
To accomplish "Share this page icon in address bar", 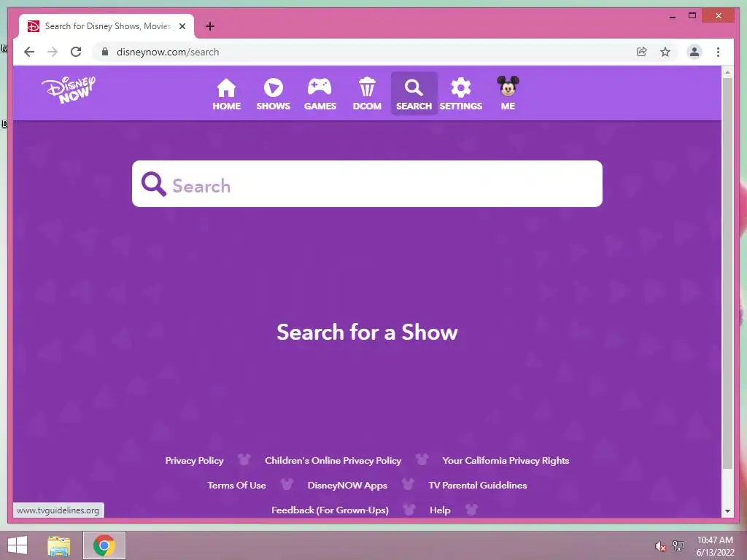I will point(642,52).
